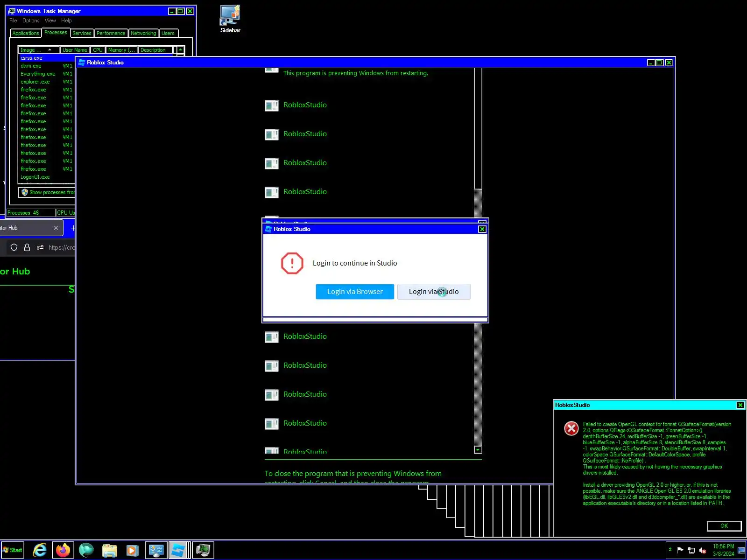This screenshot has width=747, height=560.
Task: Open Firefox from the taskbar
Action: pos(63,550)
